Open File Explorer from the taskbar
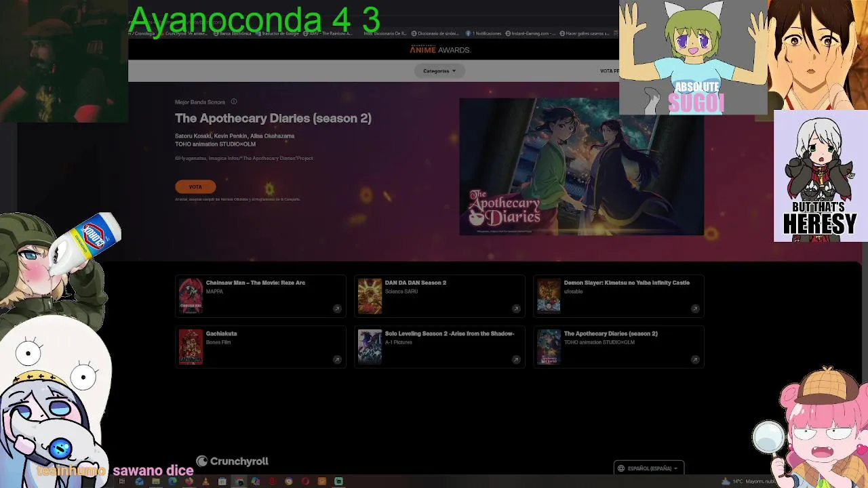This screenshot has height=488, width=868. point(156,481)
